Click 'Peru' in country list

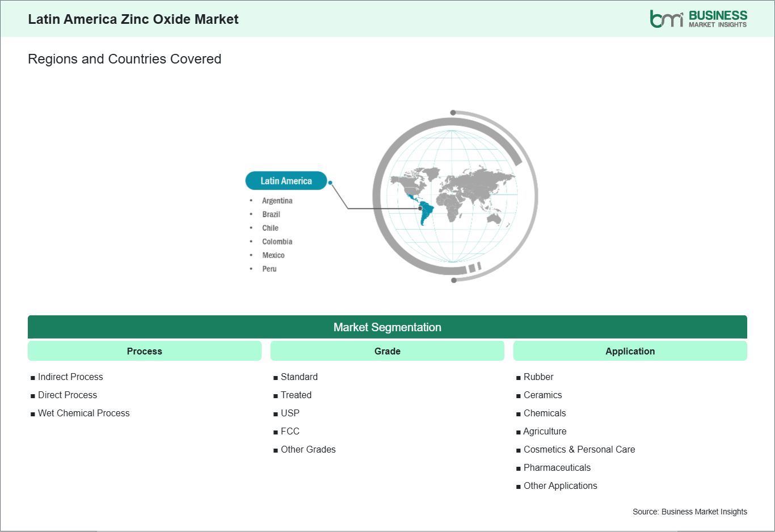point(269,269)
